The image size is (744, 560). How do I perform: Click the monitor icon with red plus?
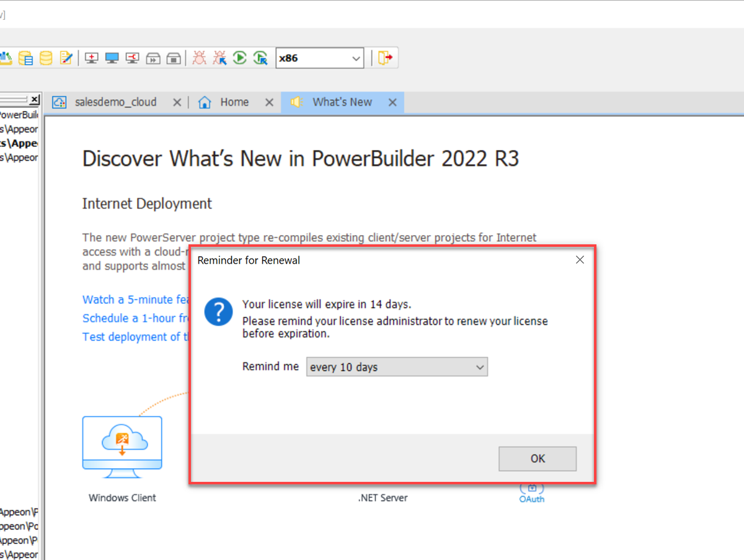[x=91, y=58]
